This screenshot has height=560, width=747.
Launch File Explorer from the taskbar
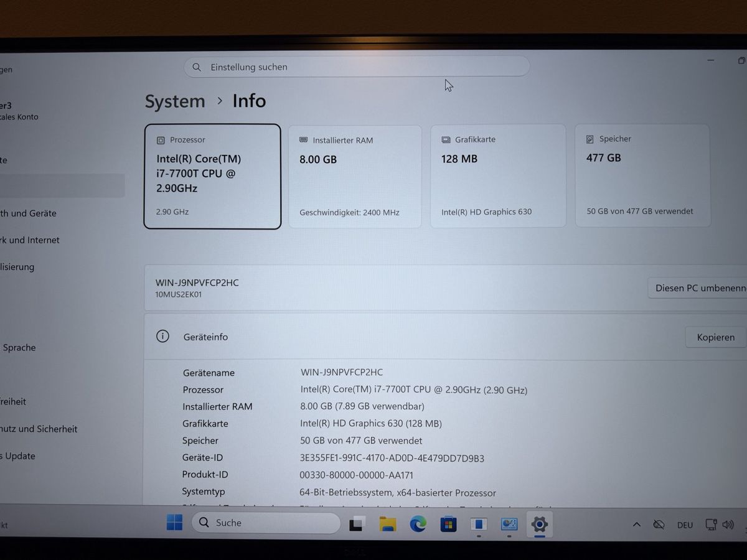pos(388,524)
